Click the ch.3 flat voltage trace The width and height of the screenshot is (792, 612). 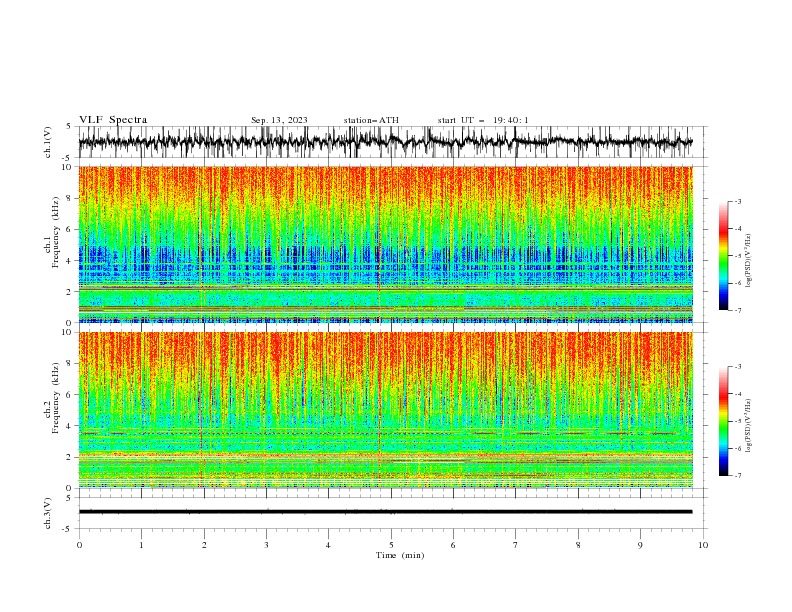385,512
